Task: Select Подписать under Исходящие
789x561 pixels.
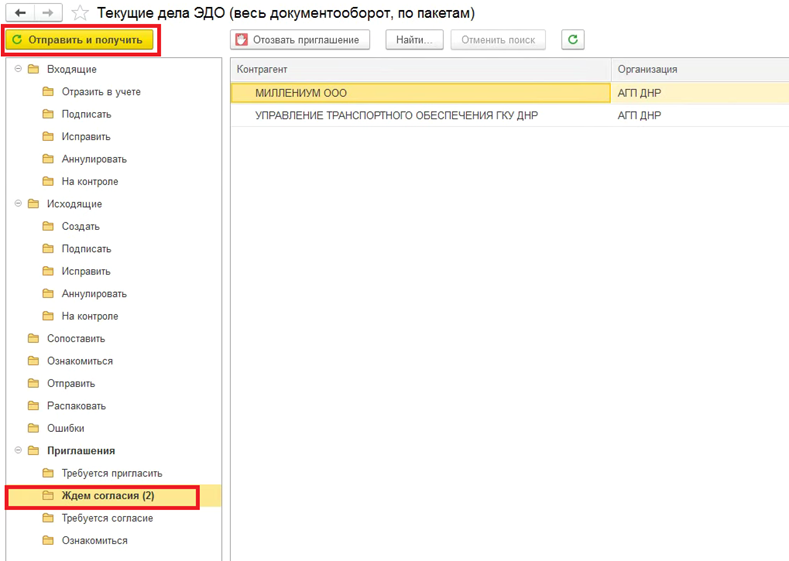Action: [x=87, y=249]
